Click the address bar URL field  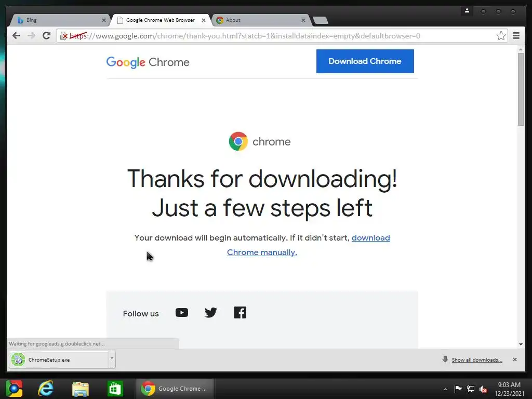(282, 36)
